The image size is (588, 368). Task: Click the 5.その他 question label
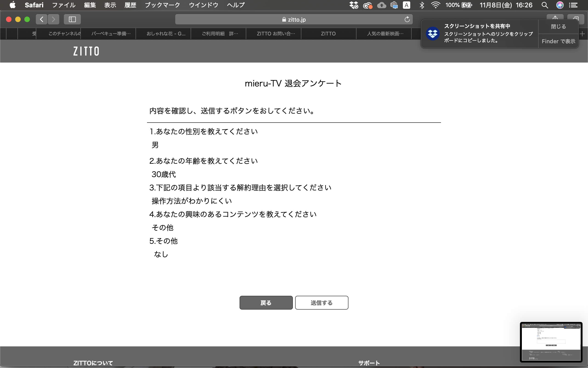pos(164,241)
